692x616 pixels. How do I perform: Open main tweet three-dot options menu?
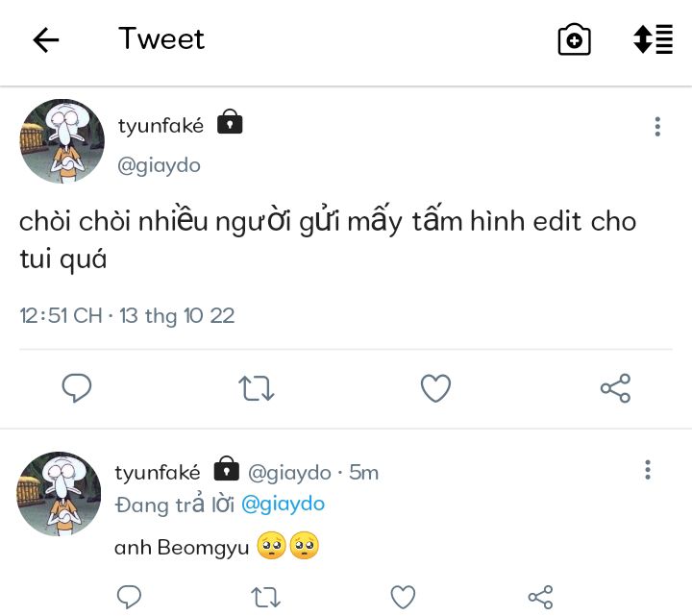(x=657, y=127)
